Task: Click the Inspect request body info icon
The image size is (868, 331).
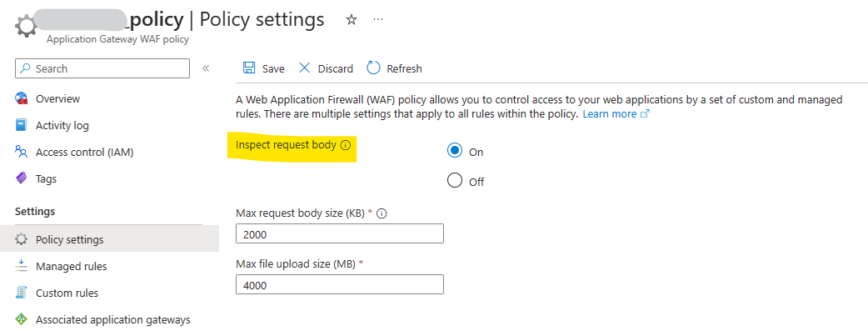Action: coord(346,145)
